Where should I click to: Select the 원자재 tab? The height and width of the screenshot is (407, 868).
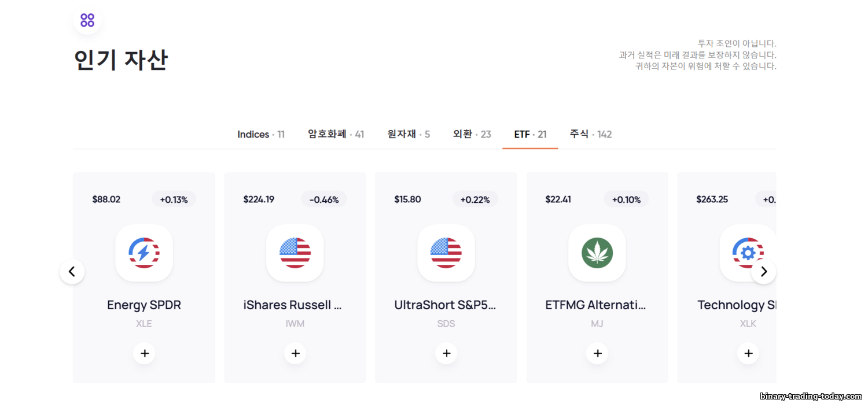pos(409,134)
